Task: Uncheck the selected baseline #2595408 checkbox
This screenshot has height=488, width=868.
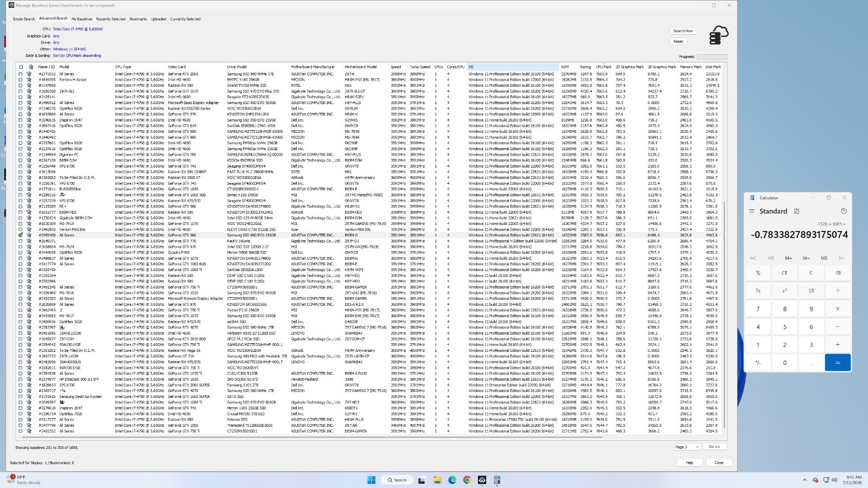Action: coord(21,235)
